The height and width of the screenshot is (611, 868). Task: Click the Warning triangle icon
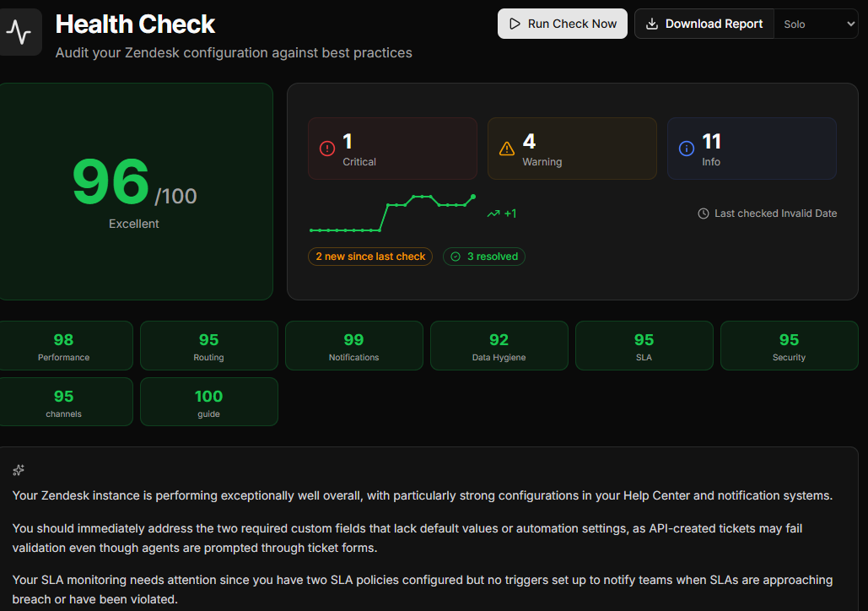(x=507, y=147)
